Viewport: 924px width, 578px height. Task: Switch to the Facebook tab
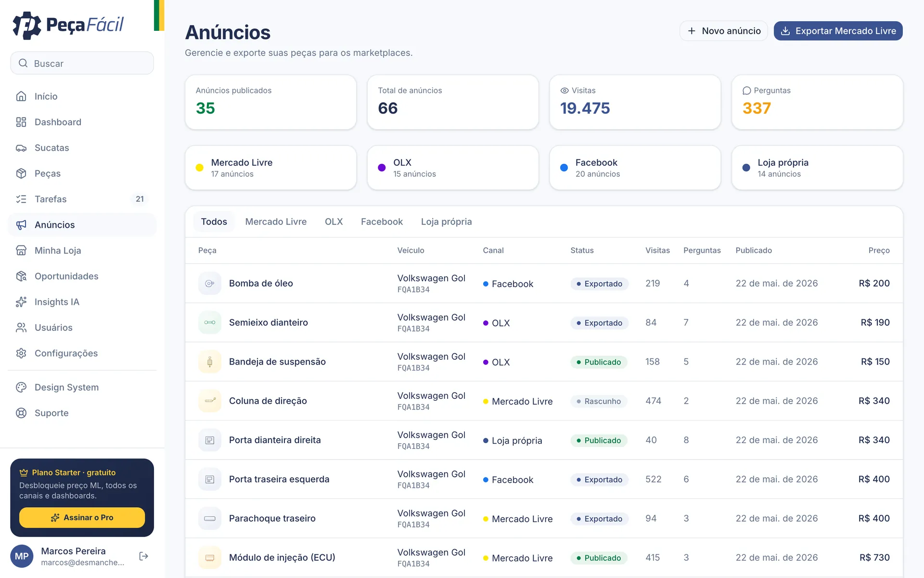[382, 222]
